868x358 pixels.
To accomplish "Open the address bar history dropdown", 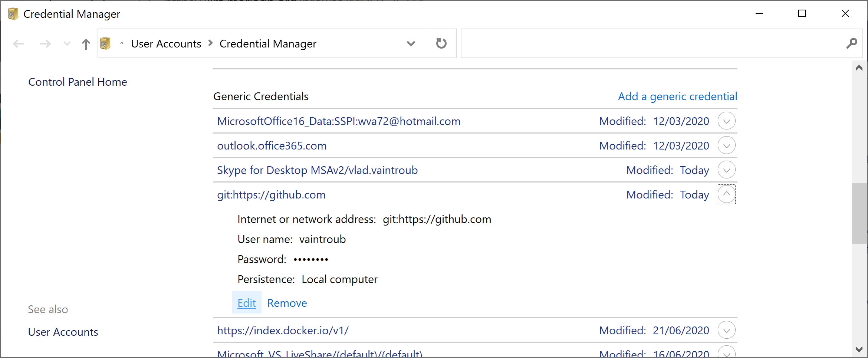I will (x=411, y=43).
